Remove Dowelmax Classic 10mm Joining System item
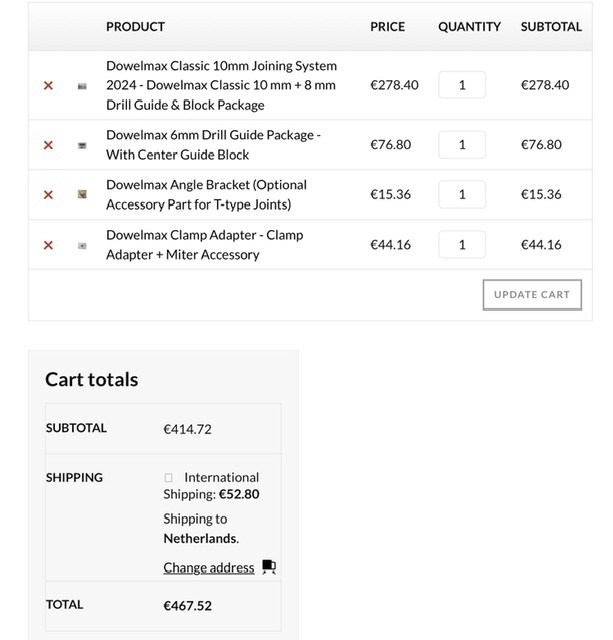Image resolution: width=613 pixels, height=640 pixels. (x=48, y=85)
